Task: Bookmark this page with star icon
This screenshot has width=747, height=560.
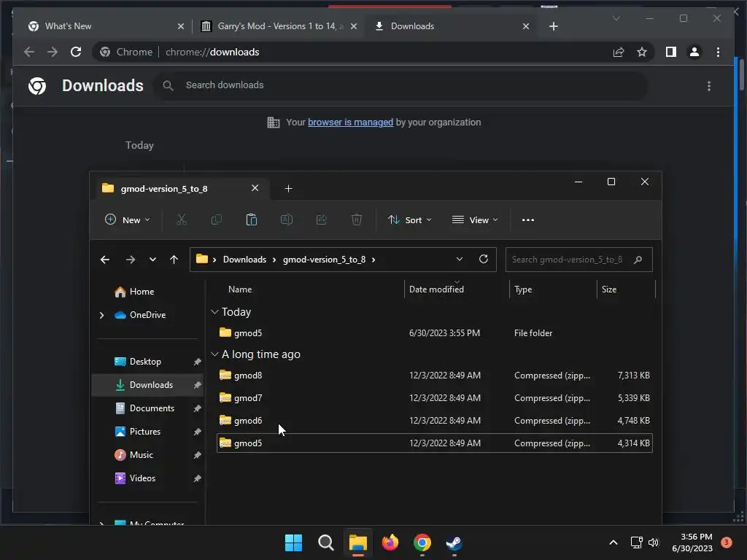Action: click(x=642, y=52)
